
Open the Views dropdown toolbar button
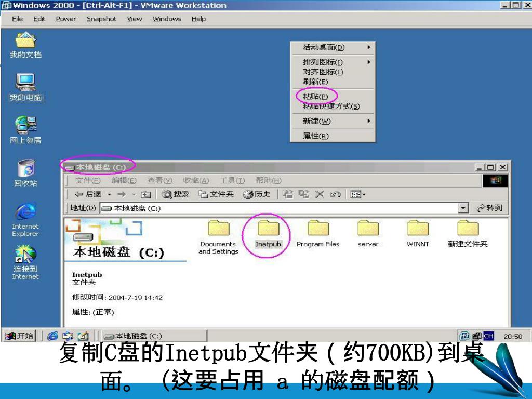[x=358, y=194]
